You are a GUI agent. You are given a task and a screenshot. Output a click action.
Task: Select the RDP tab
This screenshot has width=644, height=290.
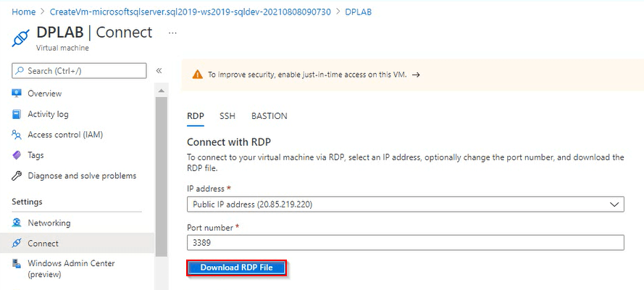tap(195, 116)
